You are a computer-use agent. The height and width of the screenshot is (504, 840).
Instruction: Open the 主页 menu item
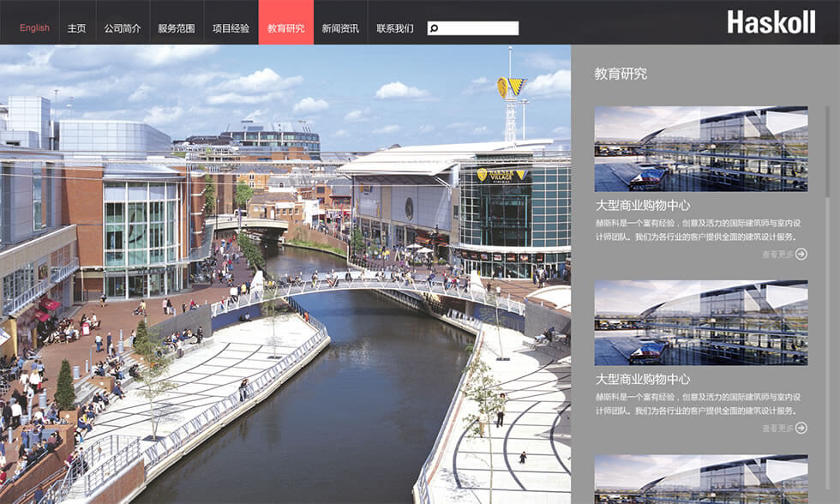coord(76,28)
